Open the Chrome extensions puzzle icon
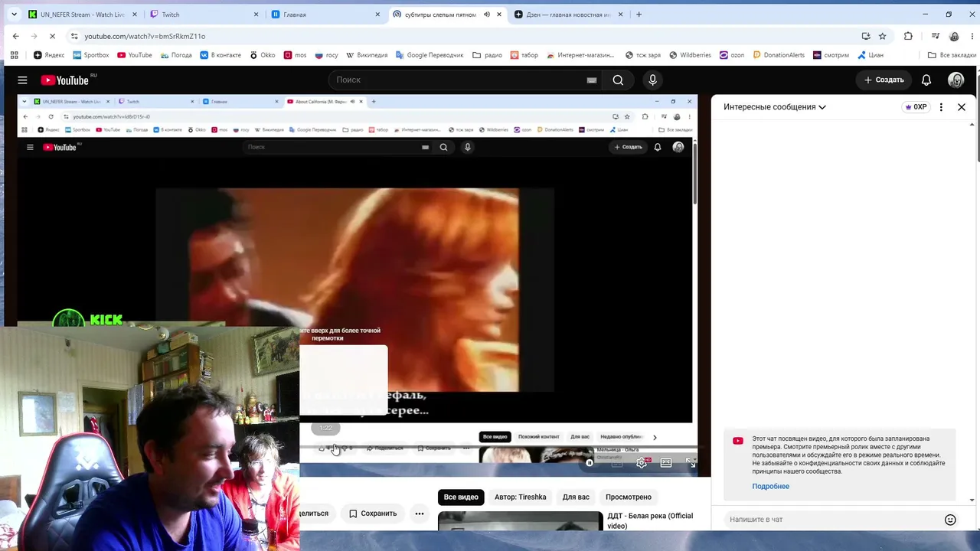Viewport: 980px width, 551px height. 908,36
